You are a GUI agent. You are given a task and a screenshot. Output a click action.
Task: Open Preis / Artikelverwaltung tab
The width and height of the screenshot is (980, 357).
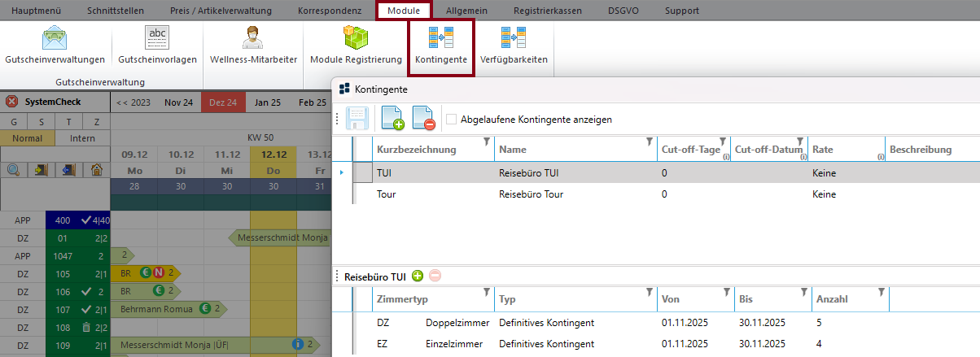click(221, 11)
